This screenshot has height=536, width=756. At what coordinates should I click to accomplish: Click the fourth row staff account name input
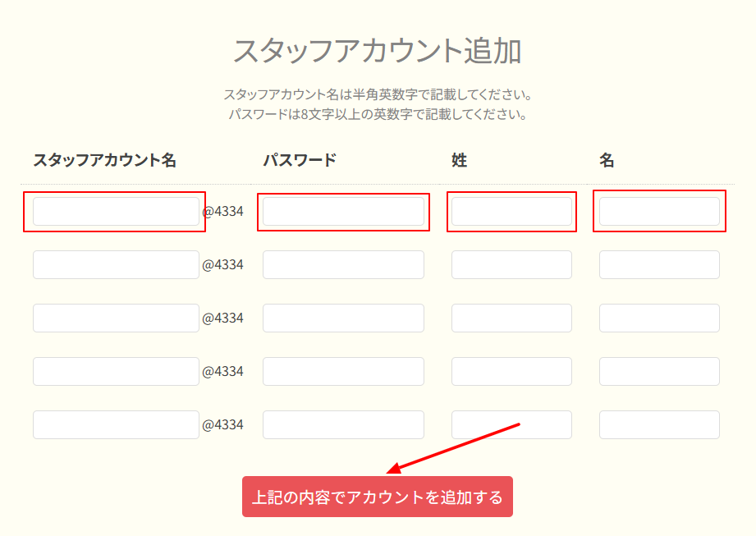[x=116, y=372]
